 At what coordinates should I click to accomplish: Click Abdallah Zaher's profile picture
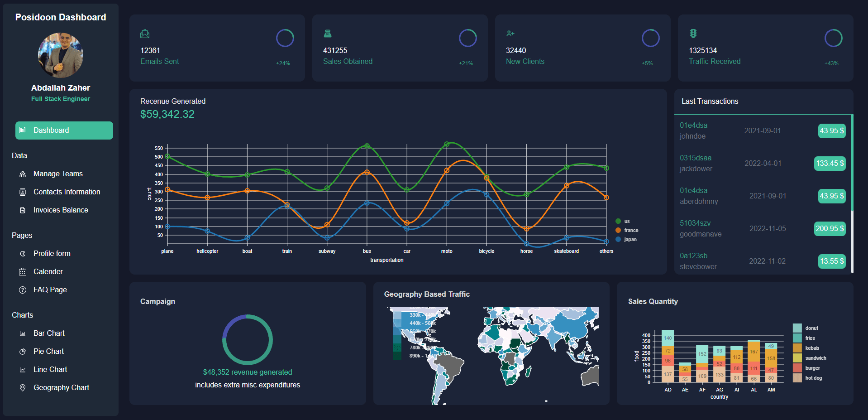(x=61, y=55)
